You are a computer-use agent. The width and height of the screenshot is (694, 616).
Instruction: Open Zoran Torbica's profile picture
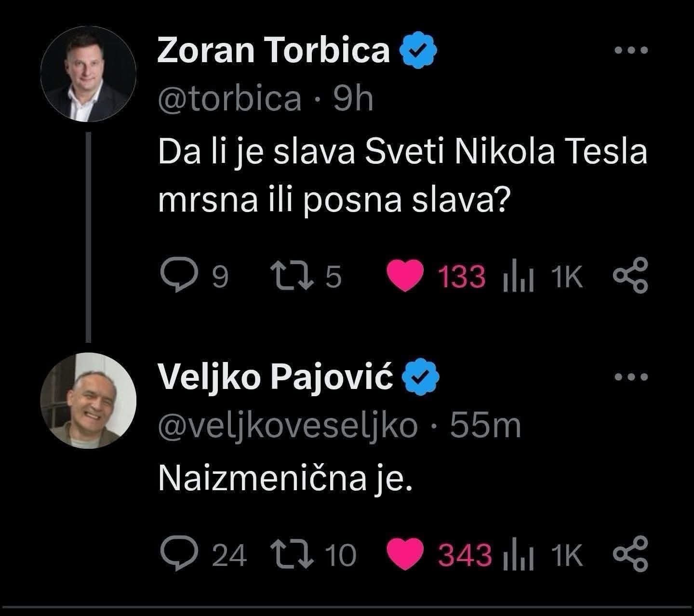tap(88, 80)
